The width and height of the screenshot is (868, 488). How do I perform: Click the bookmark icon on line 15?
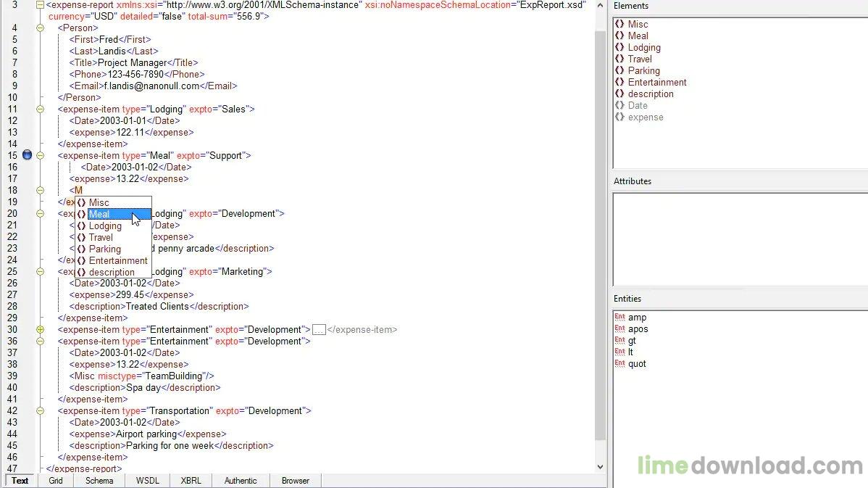pos(27,154)
